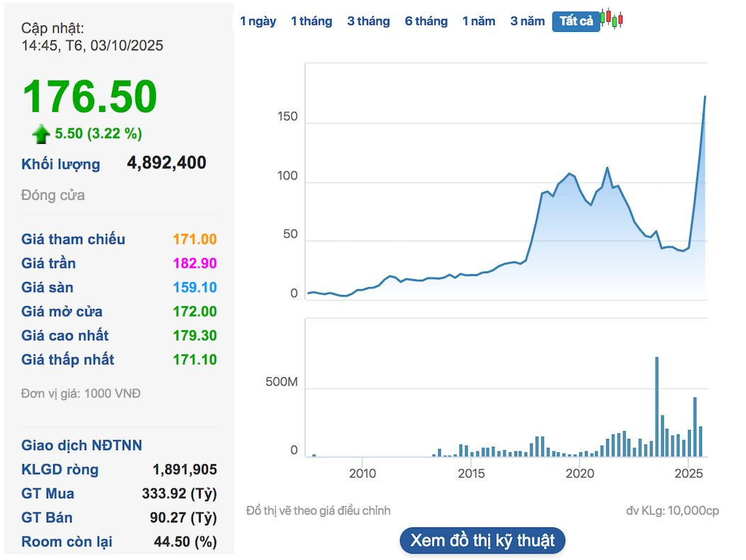Image resolution: width=746 pixels, height=560 pixels.
Task: Click the Room còn lại percentage value
Action: [185, 542]
